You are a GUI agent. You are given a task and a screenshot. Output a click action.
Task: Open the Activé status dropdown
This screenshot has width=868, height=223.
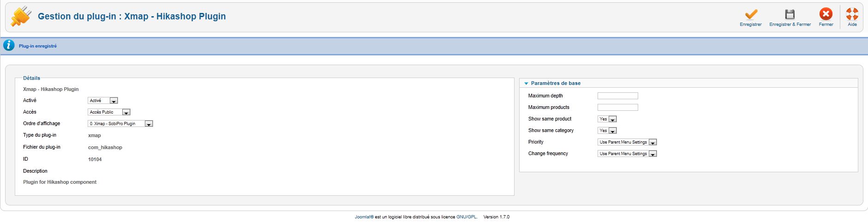[103, 100]
